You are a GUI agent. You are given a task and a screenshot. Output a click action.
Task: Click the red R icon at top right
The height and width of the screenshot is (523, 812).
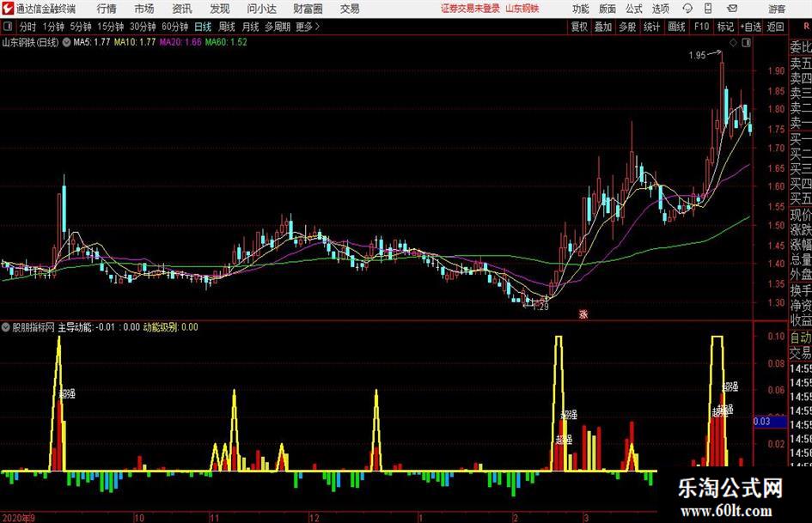coord(806,27)
